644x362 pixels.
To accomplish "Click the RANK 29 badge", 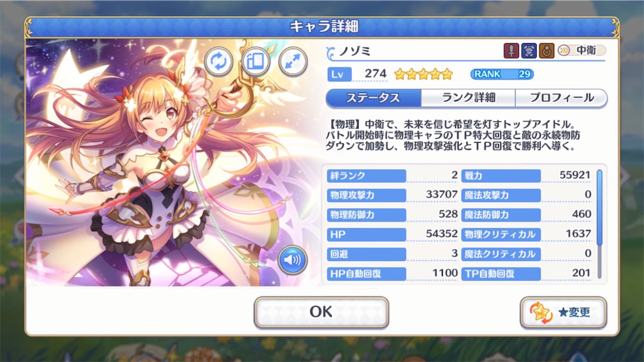I will tap(502, 74).
